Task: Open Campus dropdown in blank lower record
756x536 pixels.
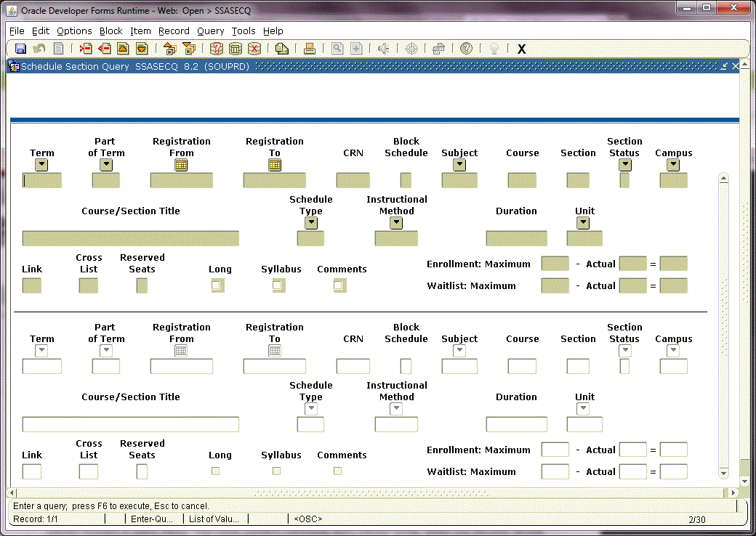Action: point(673,351)
